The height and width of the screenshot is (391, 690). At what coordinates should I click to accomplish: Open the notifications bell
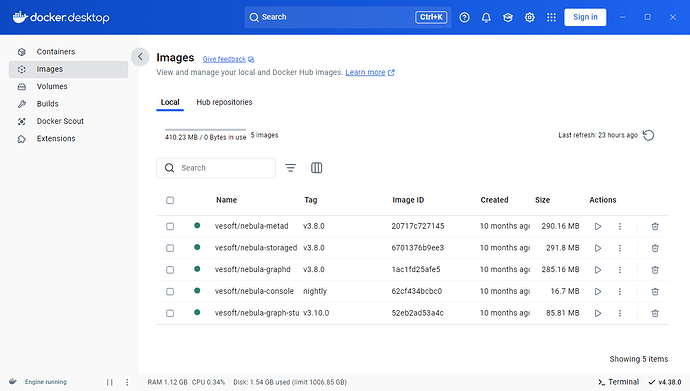coord(486,17)
